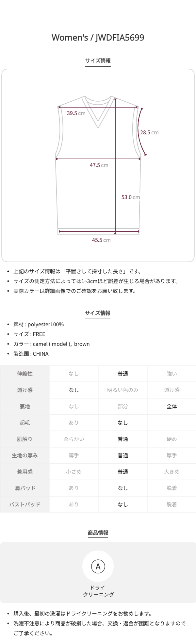
Task: Click the 53.0 cm length measurement label
Action: (x=131, y=197)
